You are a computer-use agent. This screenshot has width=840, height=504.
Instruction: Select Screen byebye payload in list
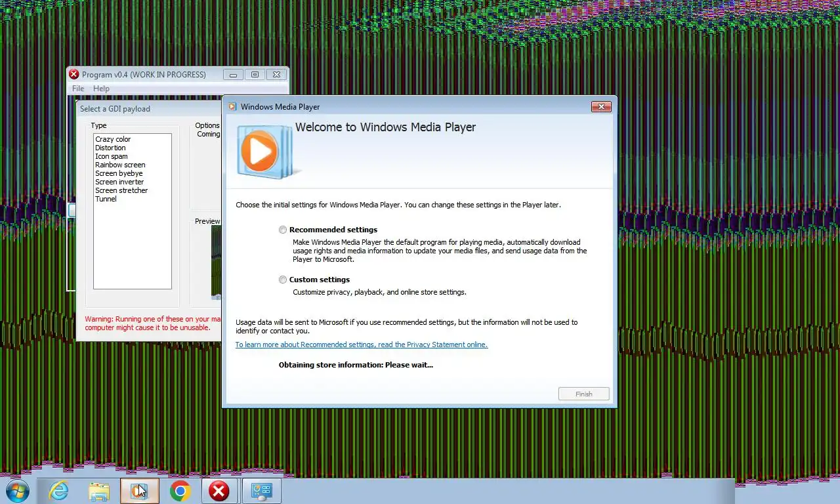pyautogui.click(x=119, y=173)
